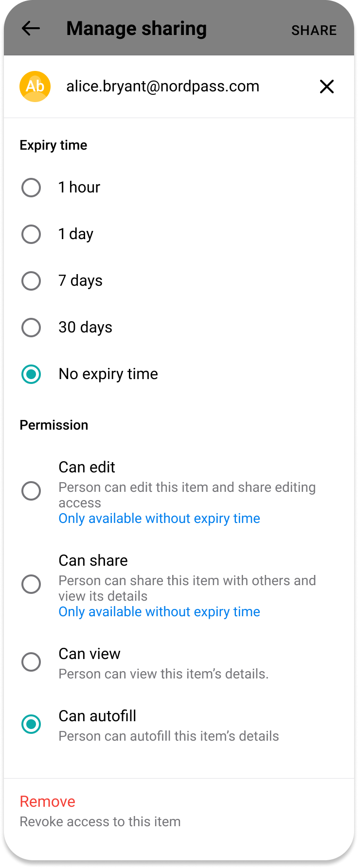Tap the Revoke access to this item text
Screen dimensions: 358x868
pos(100,822)
